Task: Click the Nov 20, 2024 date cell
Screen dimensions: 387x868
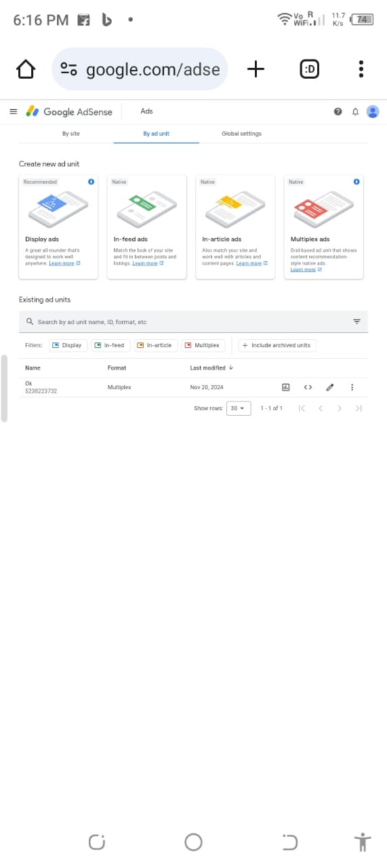Action: 207,387
